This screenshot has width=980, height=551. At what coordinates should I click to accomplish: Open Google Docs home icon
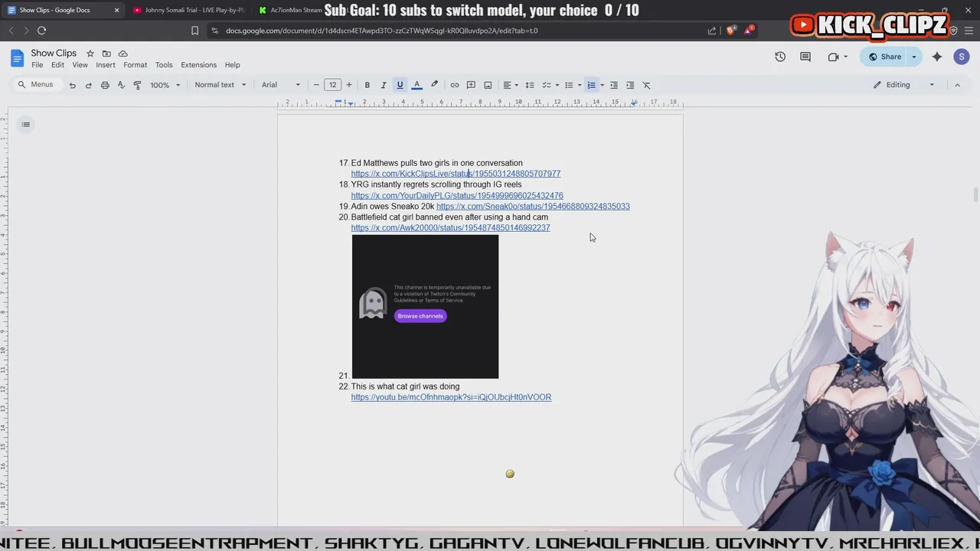17,58
